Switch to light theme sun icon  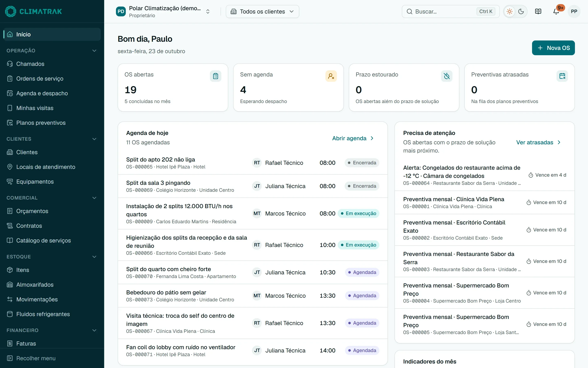coord(510,11)
